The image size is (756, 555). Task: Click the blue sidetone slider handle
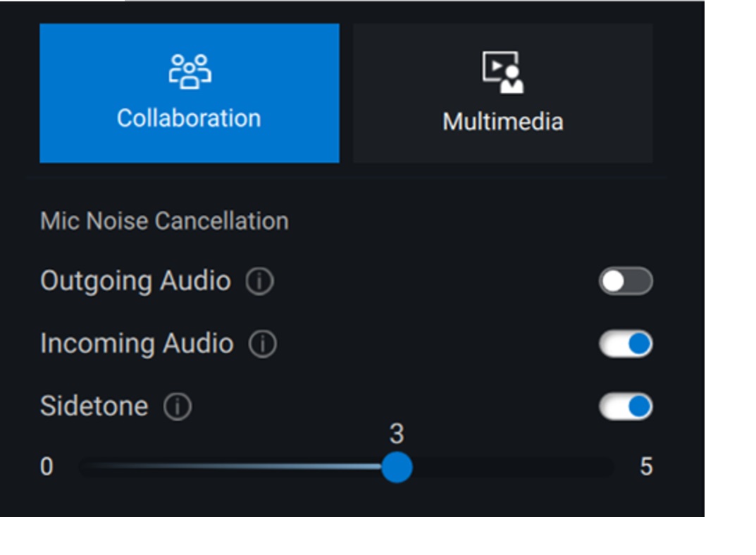[x=398, y=466]
